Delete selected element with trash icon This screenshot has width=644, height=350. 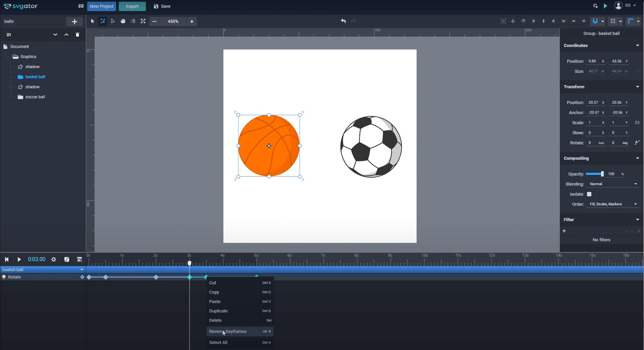tap(77, 35)
